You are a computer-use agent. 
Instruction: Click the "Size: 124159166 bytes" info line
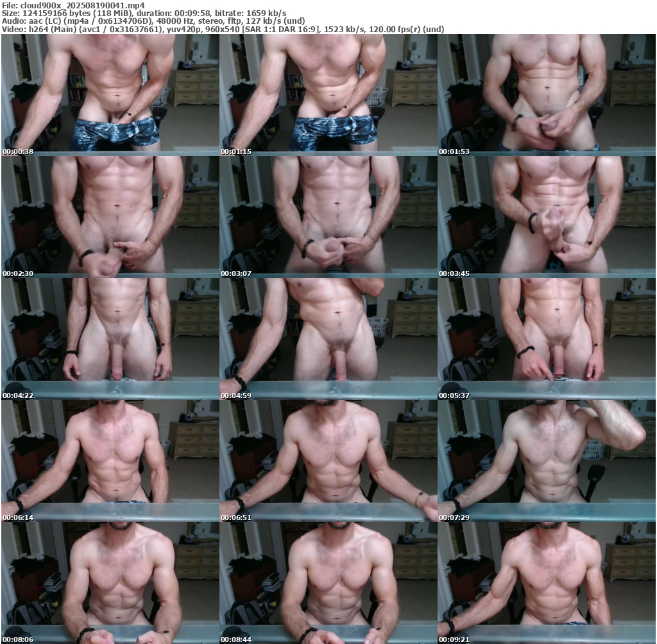(144, 13)
